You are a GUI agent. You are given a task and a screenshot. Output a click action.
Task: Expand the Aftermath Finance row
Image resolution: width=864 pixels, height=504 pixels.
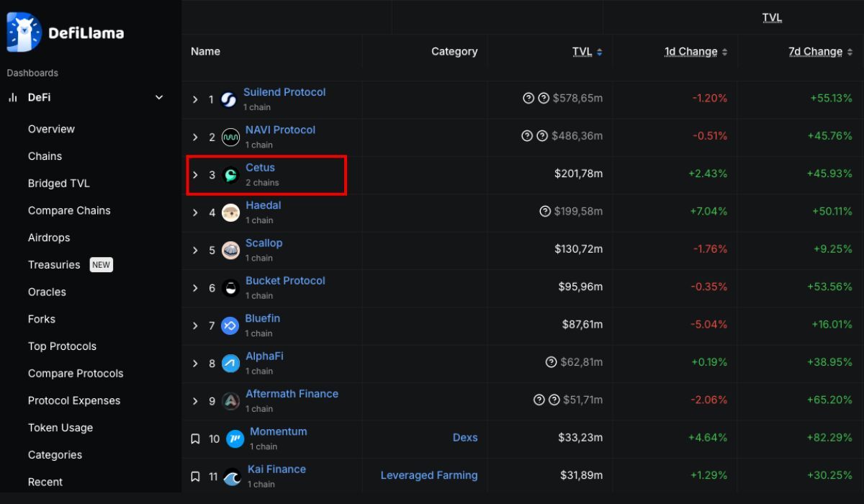[195, 401]
